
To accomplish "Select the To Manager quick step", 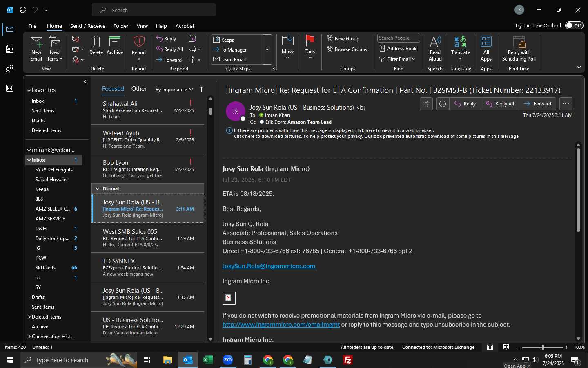I will tap(237, 50).
